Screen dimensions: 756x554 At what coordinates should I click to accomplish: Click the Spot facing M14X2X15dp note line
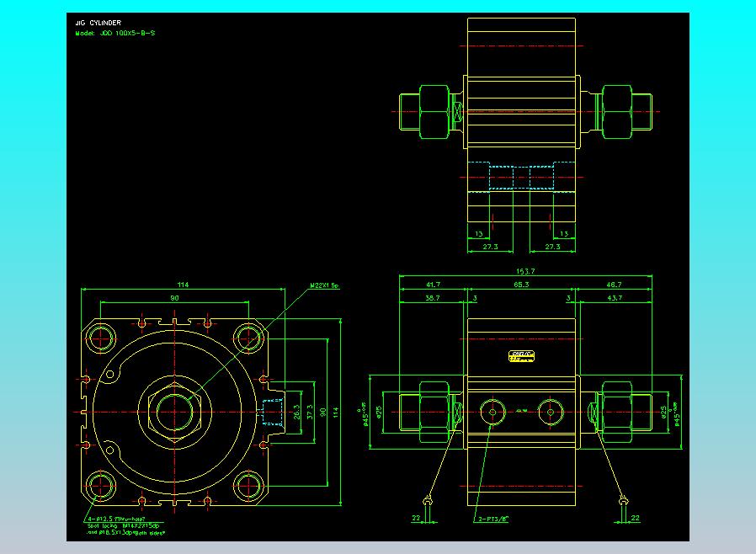click(123, 525)
